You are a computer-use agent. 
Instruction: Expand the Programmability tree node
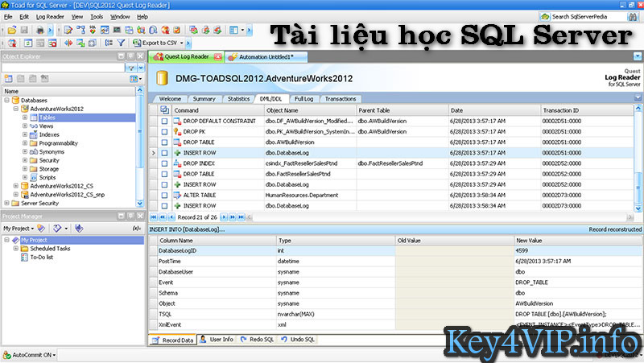(25, 143)
